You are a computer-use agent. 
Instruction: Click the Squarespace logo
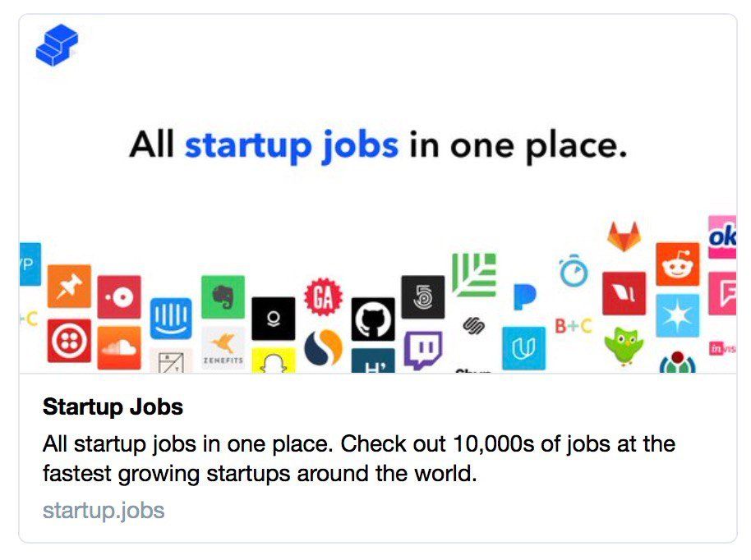point(474,326)
